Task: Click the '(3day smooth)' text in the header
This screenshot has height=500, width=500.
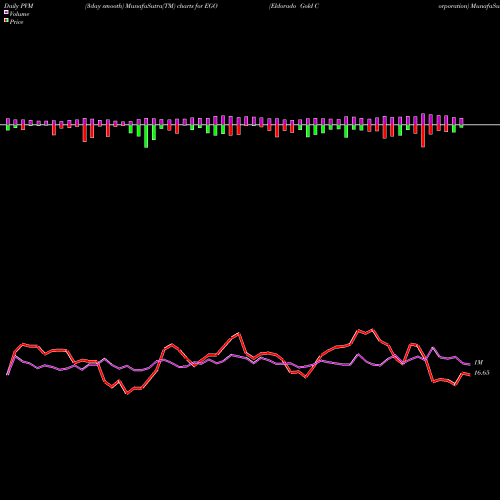Action: pos(105,6)
